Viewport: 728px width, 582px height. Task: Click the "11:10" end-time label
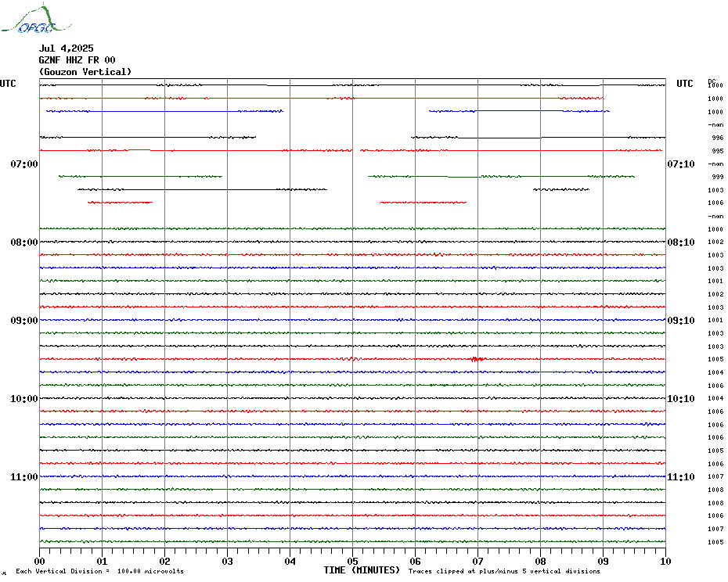click(681, 477)
